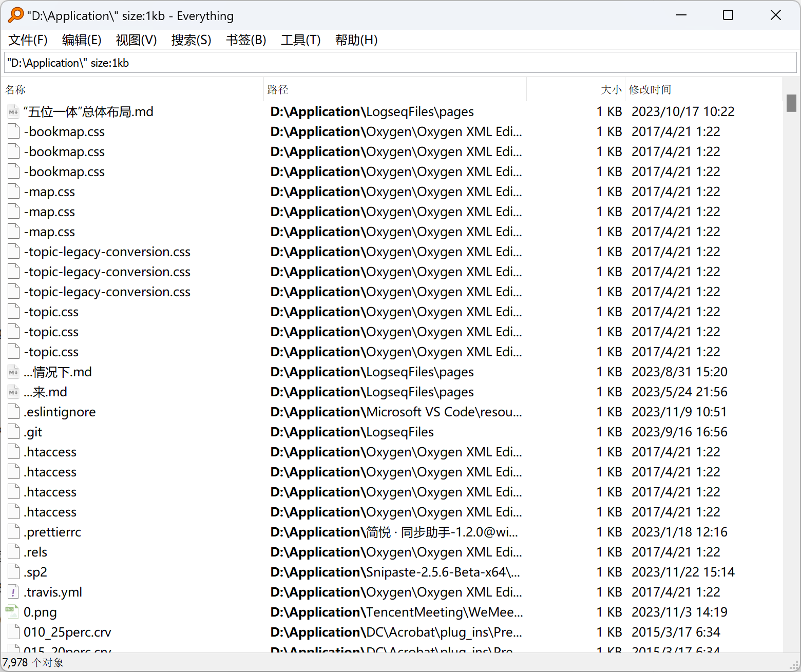Sort results by 大小 column header
Image resolution: width=801 pixels, height=672 pixels.
coord(576,90)
